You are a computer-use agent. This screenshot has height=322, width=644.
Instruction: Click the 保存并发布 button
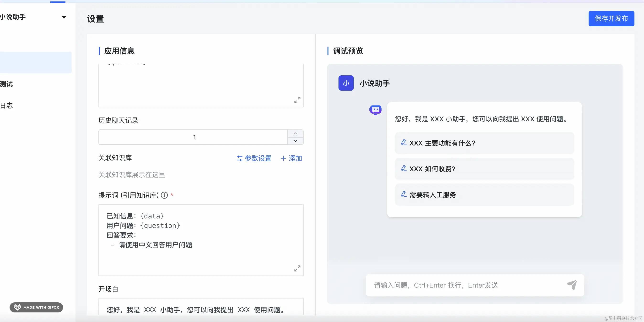click(611, 18)
